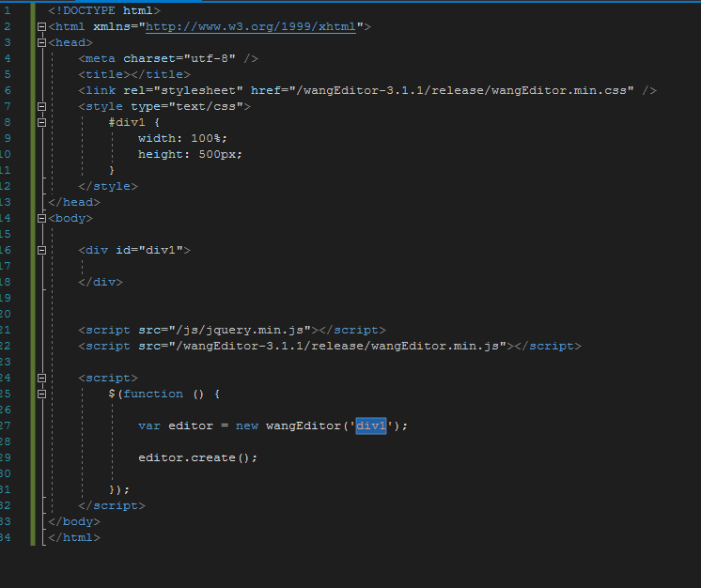701x588 pixels.
Task: Click the meta charset="utf-8" line
Action: tap(168, 58)
